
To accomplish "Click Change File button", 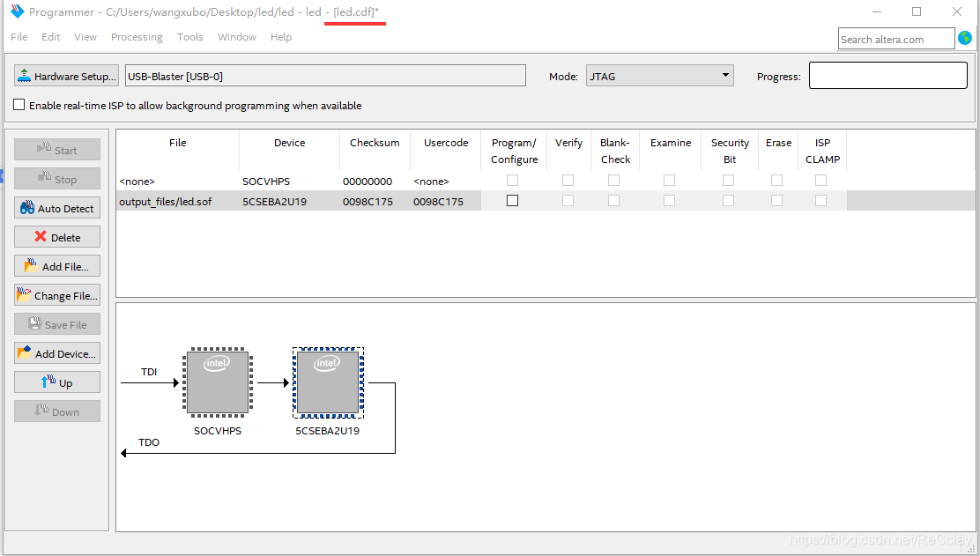I will (x=57, y=295).
